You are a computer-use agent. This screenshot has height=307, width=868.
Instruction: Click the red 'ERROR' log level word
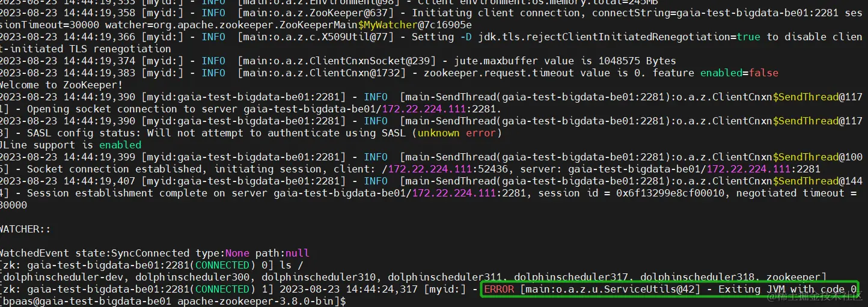pos(499,289)
